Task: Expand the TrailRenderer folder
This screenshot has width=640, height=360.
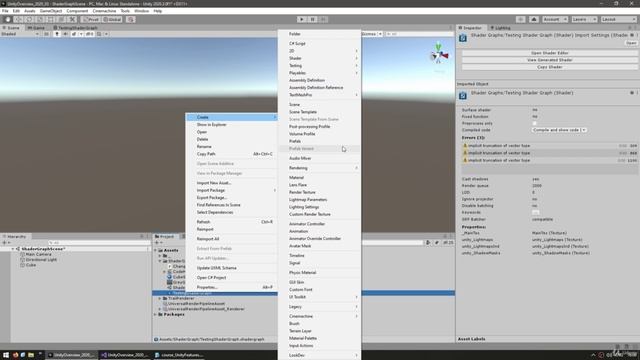Action: click(x=160, y=298)
